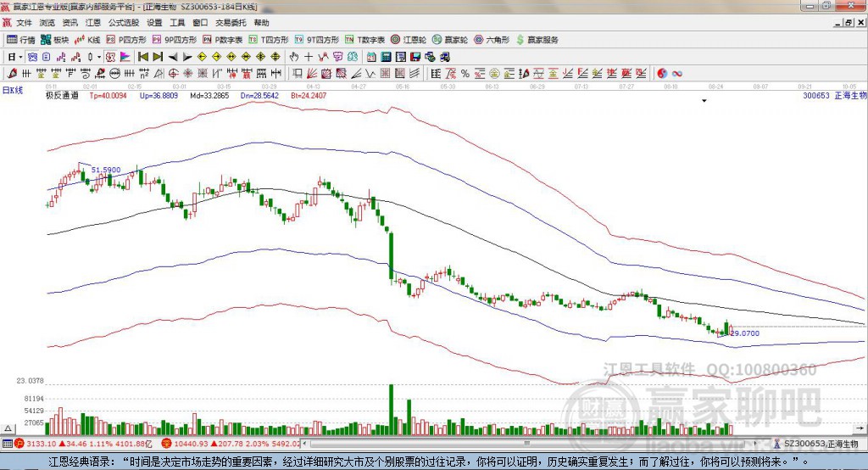Open 赢家服务 with the dollar sign icon

pos(537,40)
